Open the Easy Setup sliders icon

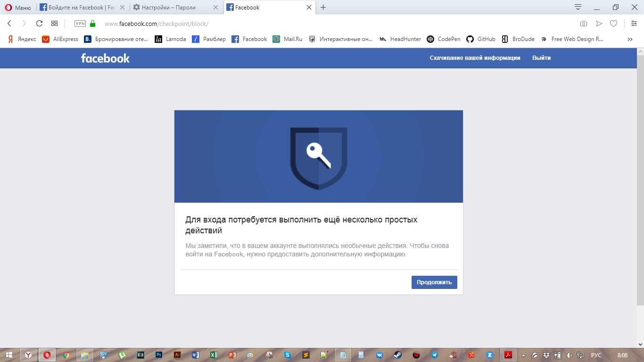pyautogui.click(x=634, y=24)
